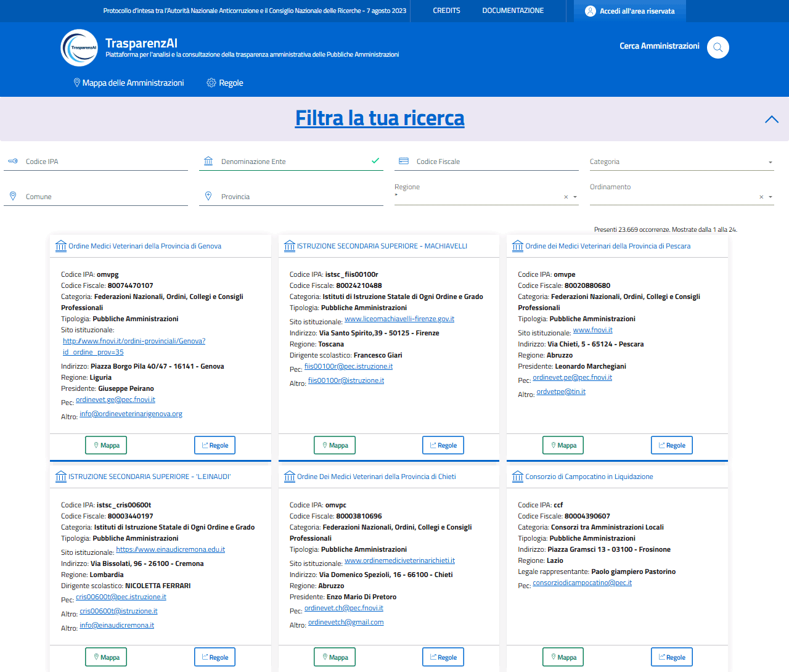Click Cerca Amministrazioni text link
Image resolution: width=789 pixels, height=672 pixels.
pos(660,46)
